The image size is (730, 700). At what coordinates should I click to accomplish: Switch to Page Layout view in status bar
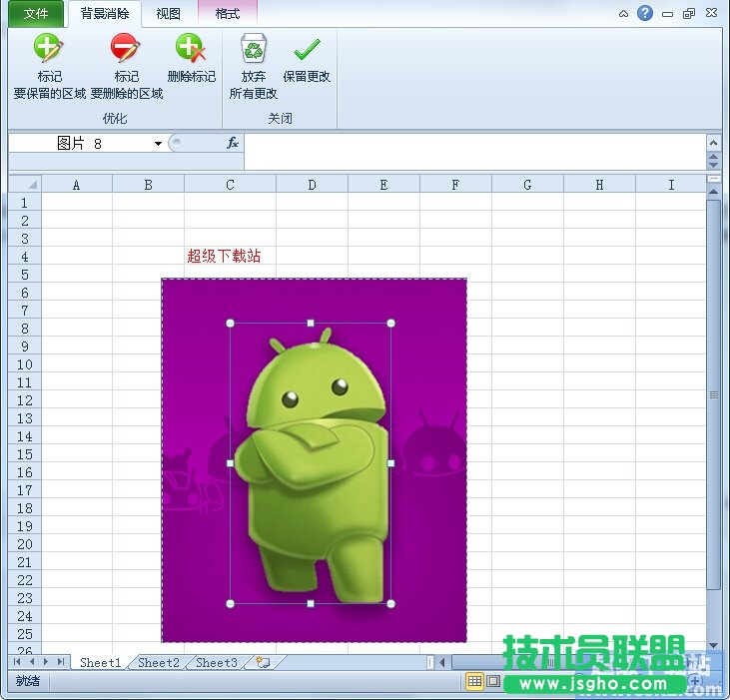tap(493, 681)
